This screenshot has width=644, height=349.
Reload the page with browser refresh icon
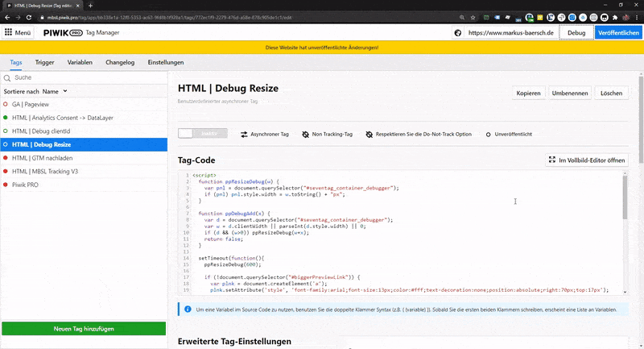(29, 18)
